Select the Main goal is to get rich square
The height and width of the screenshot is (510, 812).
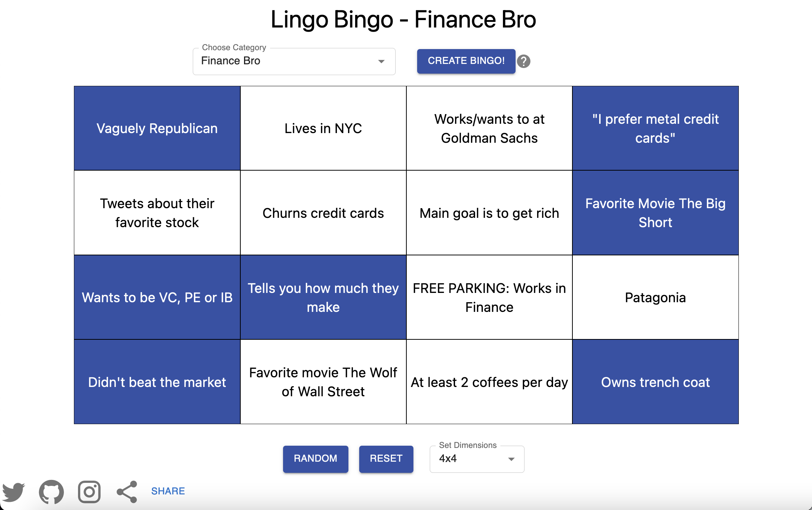click(489, 213)
